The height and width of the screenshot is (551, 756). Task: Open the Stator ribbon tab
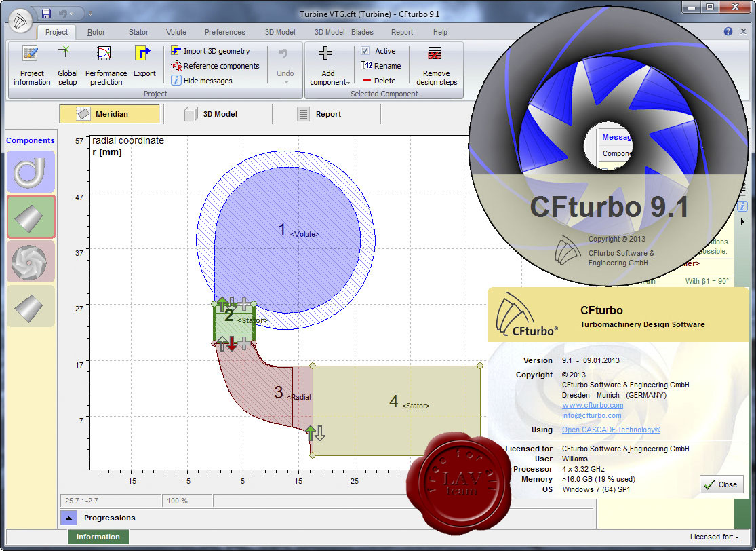(138, 32)
